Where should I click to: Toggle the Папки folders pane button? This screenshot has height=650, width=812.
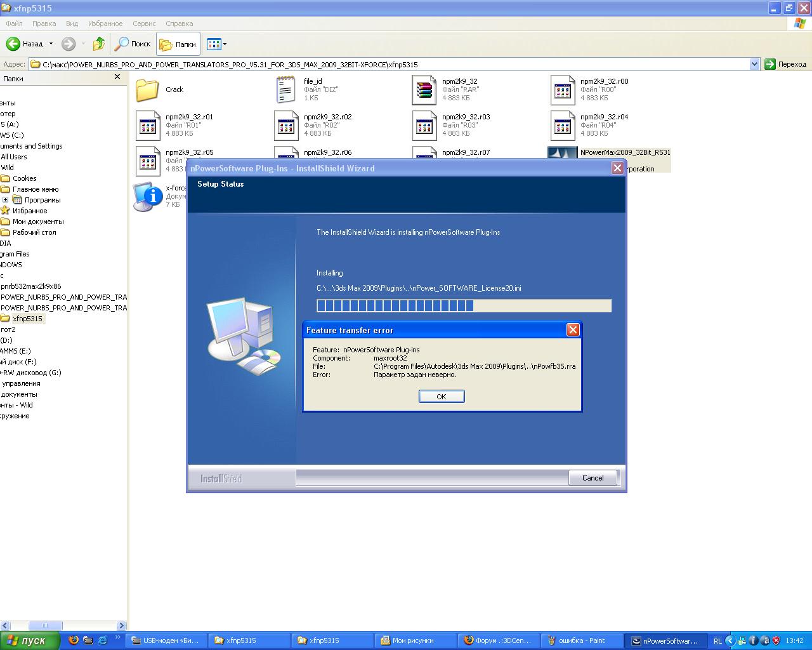[178, 44]
